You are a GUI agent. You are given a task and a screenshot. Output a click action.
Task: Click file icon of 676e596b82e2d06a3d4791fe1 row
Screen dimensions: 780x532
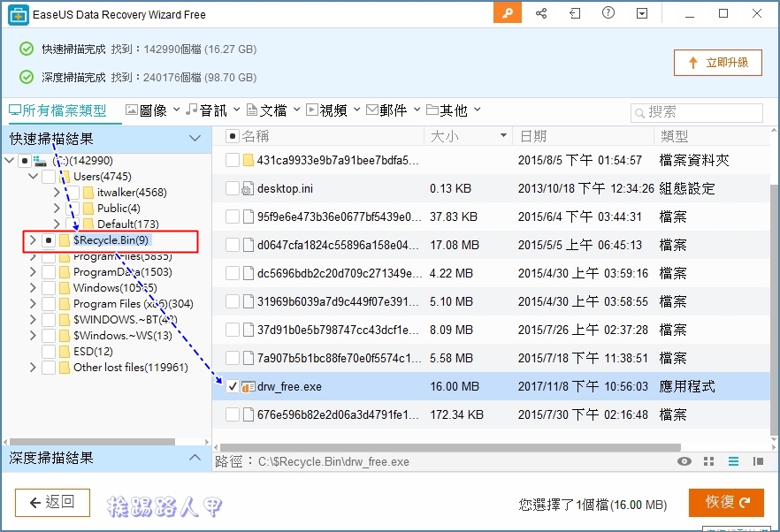[249, 414]
